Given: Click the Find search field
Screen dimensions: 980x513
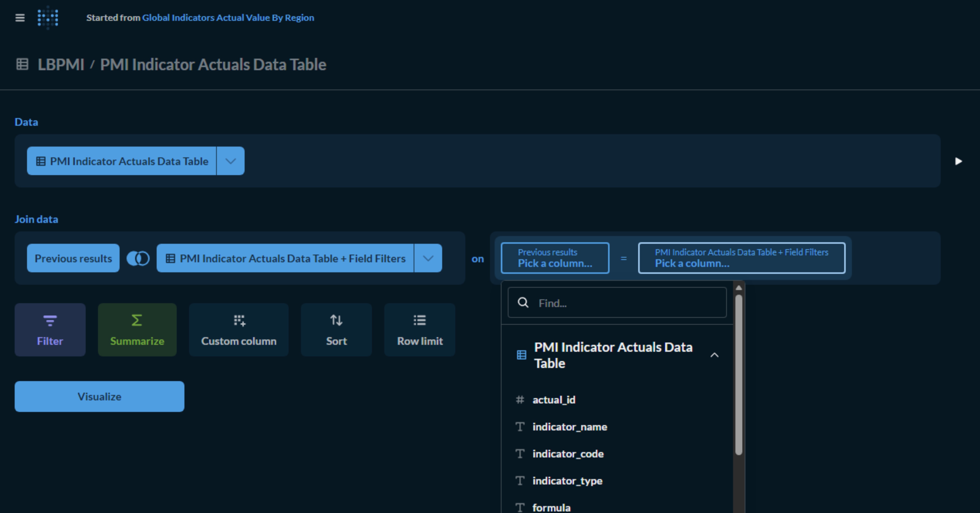Looking at the screenshot, I should point(617,303).
